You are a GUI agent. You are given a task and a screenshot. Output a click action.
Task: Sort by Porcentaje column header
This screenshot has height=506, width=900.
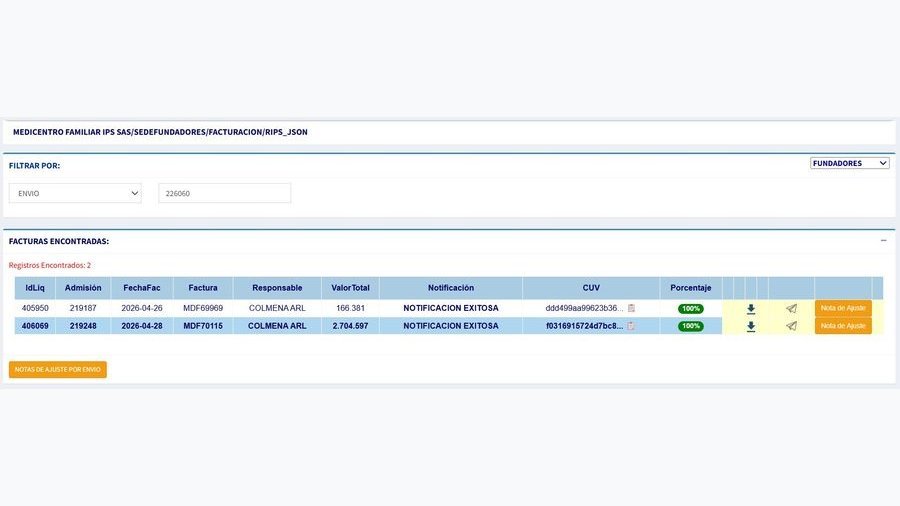pyautogui.click(x=690, y=288)
